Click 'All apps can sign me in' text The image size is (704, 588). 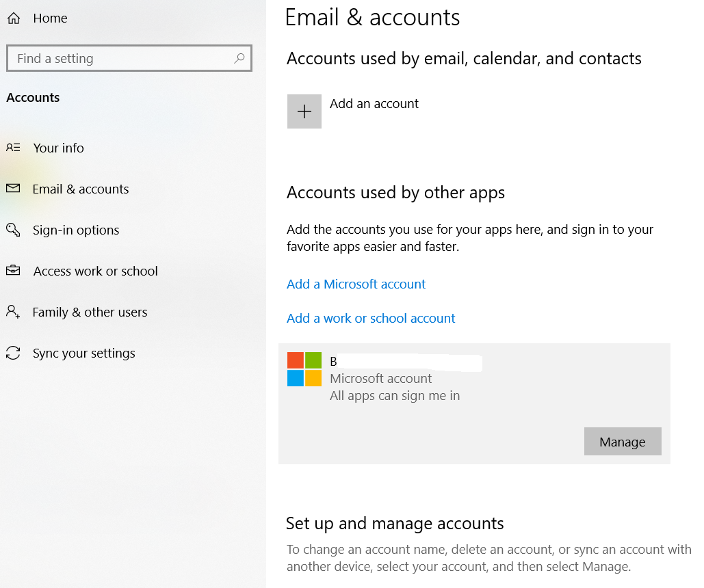click(x=395, y=396)
